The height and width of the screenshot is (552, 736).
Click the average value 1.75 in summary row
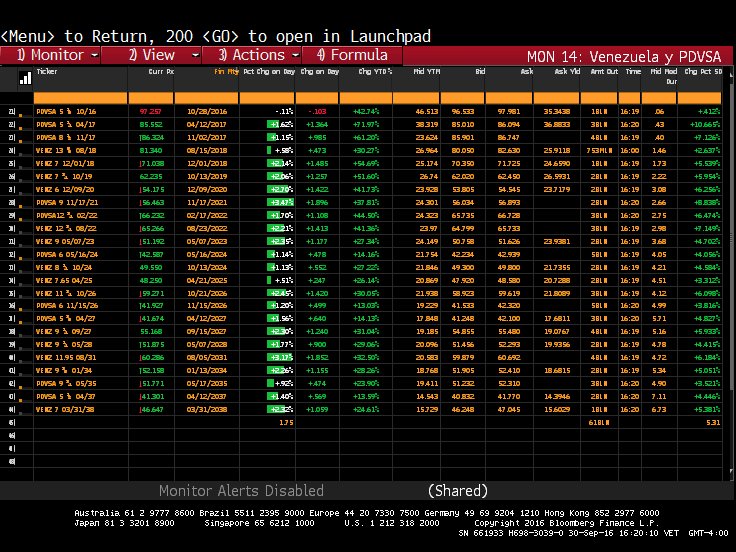click(286, 422)
